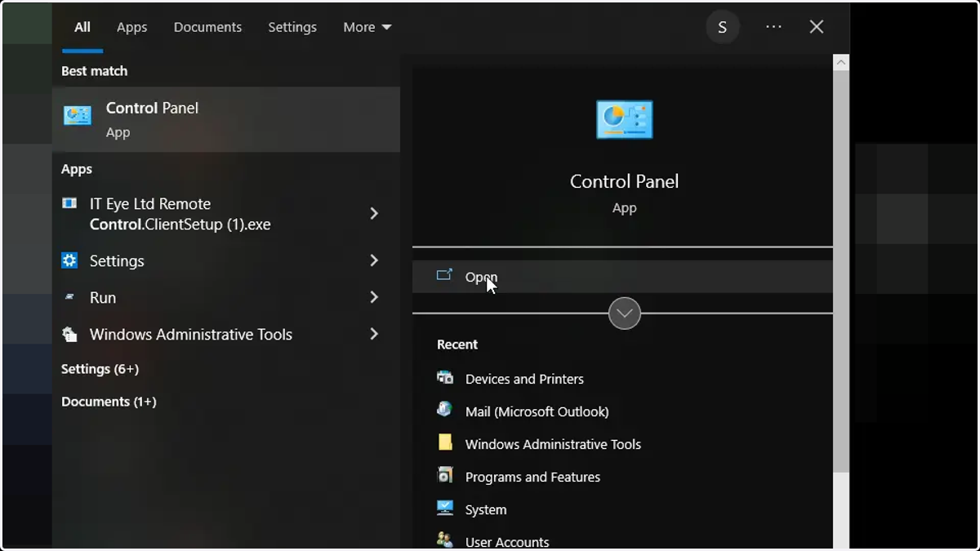
Task: Expand Windows Administrative Tools result arrow
Action: tap(374, 334)
